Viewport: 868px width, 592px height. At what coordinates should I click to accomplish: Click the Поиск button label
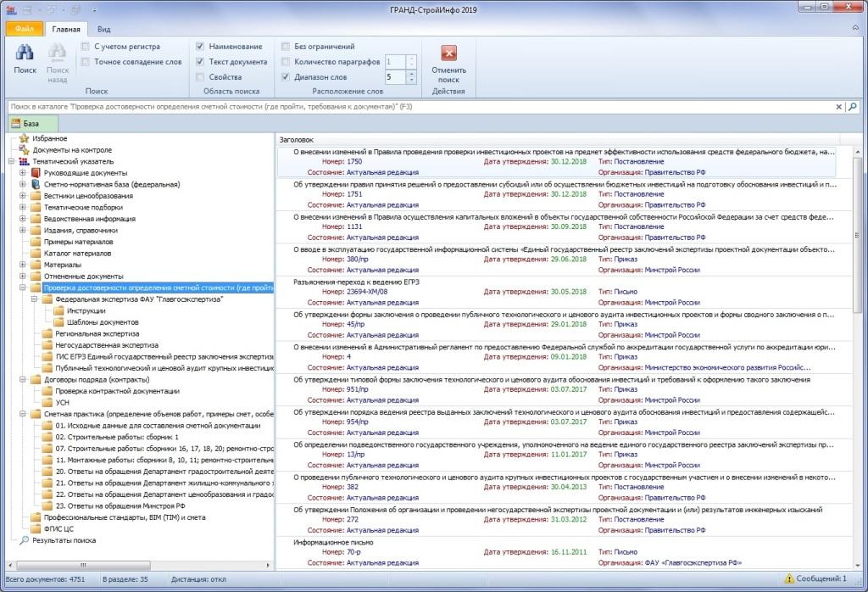tap(25, 70)
